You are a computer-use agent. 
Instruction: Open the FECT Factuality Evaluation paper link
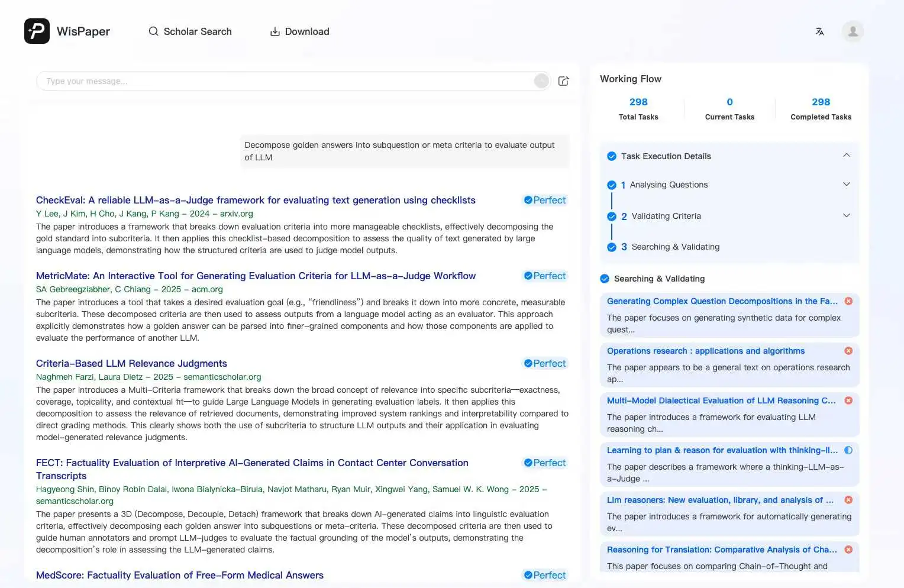pyautogui.click(x=252, y=469)
